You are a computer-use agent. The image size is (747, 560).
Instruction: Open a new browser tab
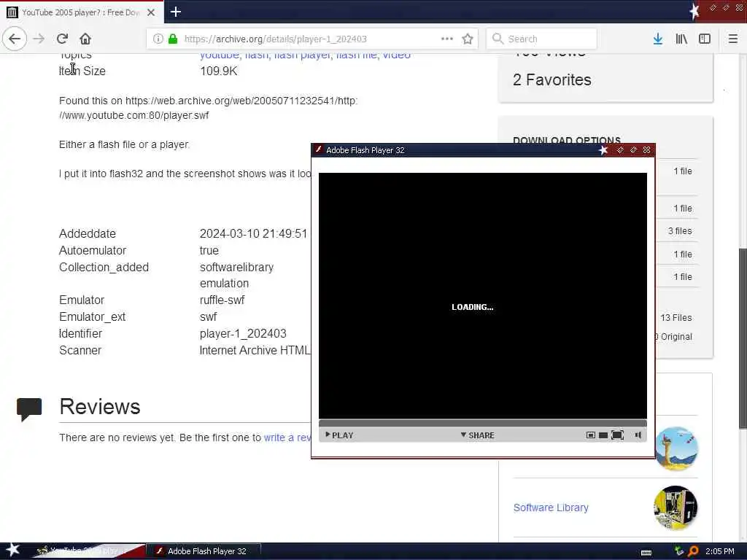point(175,12)
